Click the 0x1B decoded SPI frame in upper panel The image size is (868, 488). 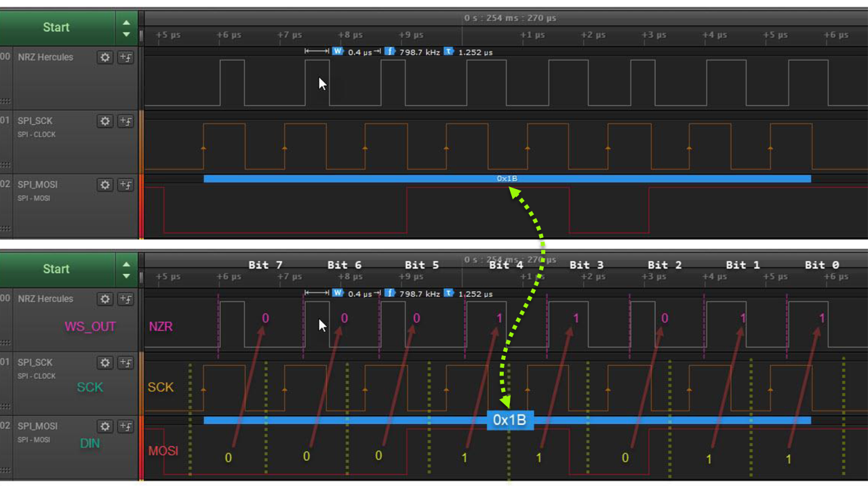coord(507,179)
